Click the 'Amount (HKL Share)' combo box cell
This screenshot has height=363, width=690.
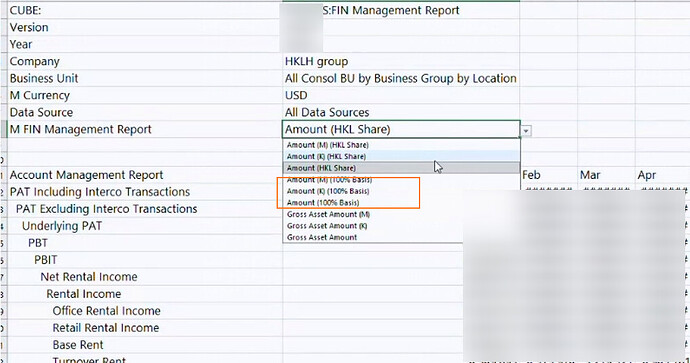tap(401, 129)
